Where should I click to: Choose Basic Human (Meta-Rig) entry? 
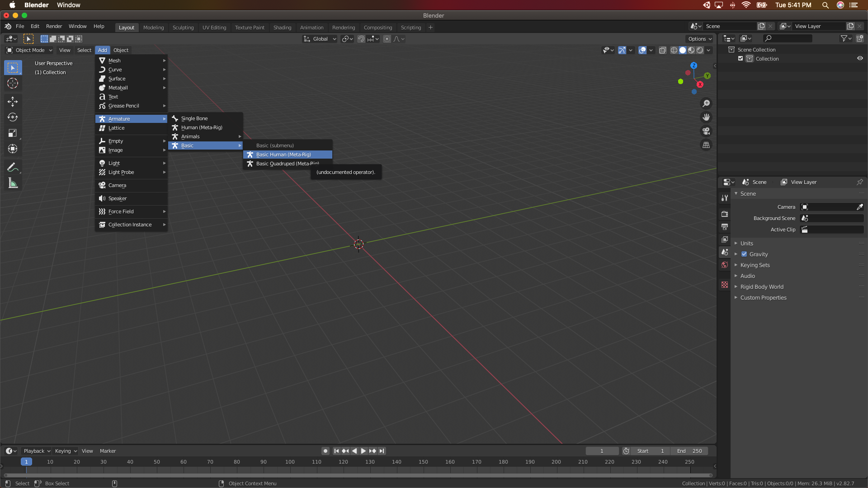click(288, 155)
